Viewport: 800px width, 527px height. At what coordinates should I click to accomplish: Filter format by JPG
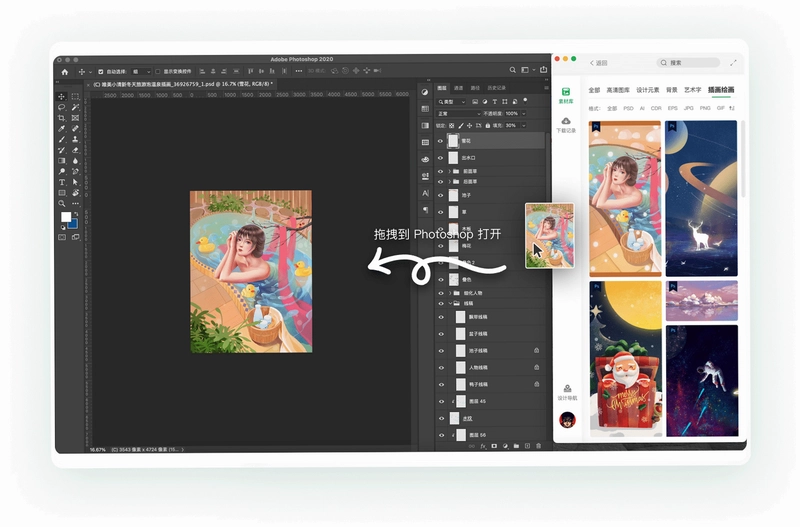point(689,108)
